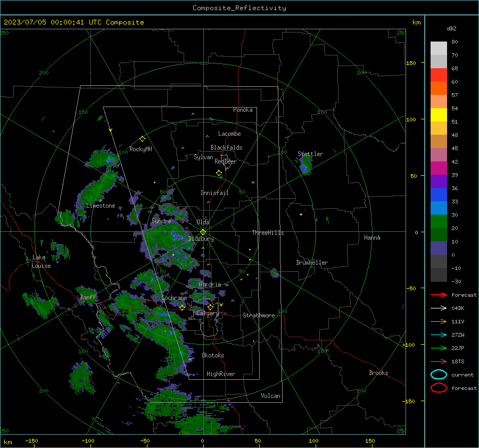Screen dimensions: 479x448
Task: Click the Calgary city label
Action: tap(208, 313)
